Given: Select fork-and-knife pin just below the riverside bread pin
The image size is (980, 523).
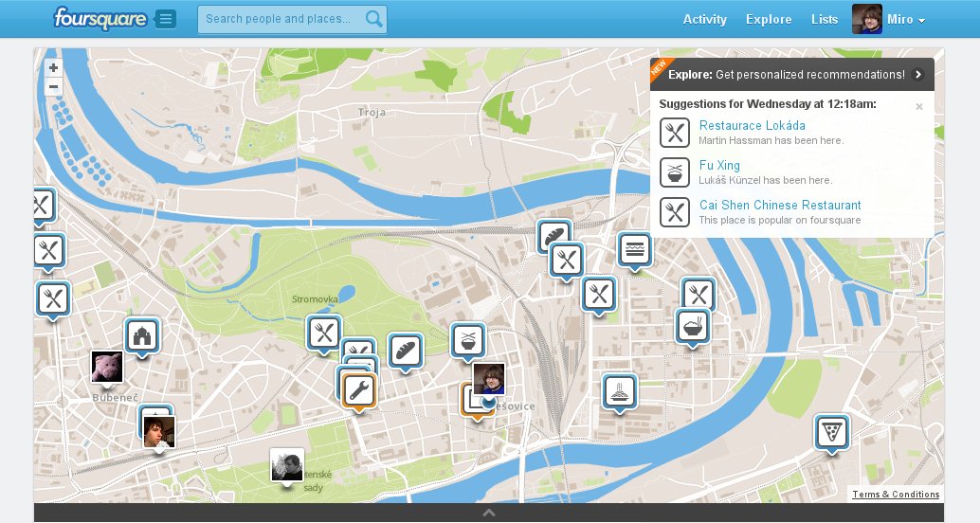Looking at the screenshot, I should [567, 260].
